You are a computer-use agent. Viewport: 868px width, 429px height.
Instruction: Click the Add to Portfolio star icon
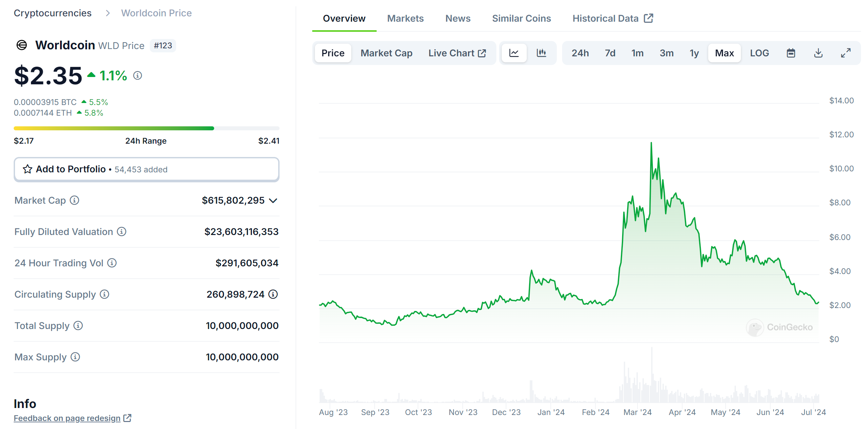[27, 169]
